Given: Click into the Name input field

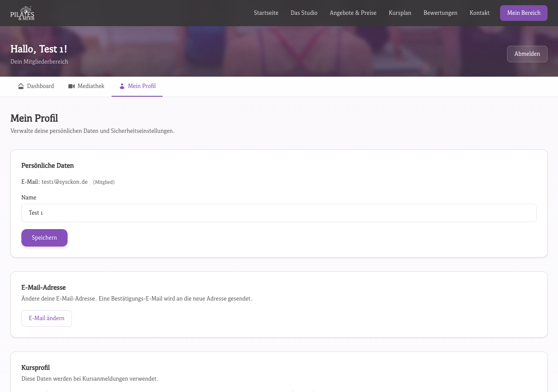Looking at the screenshot, I should 279,213.
